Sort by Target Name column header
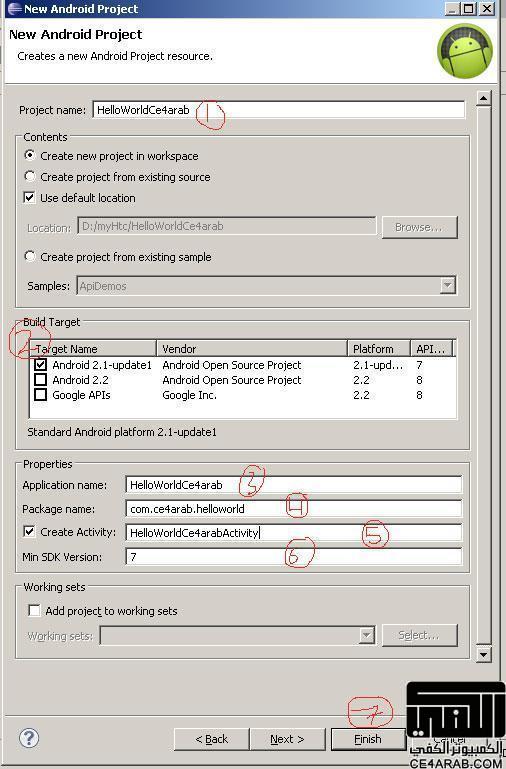 point(93,349)
